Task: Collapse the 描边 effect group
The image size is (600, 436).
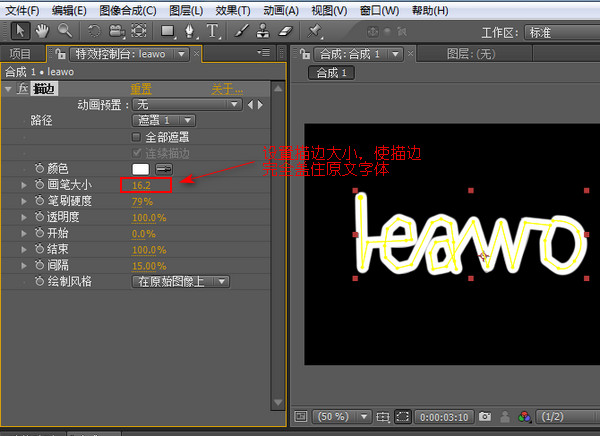Action: (8, 89)
